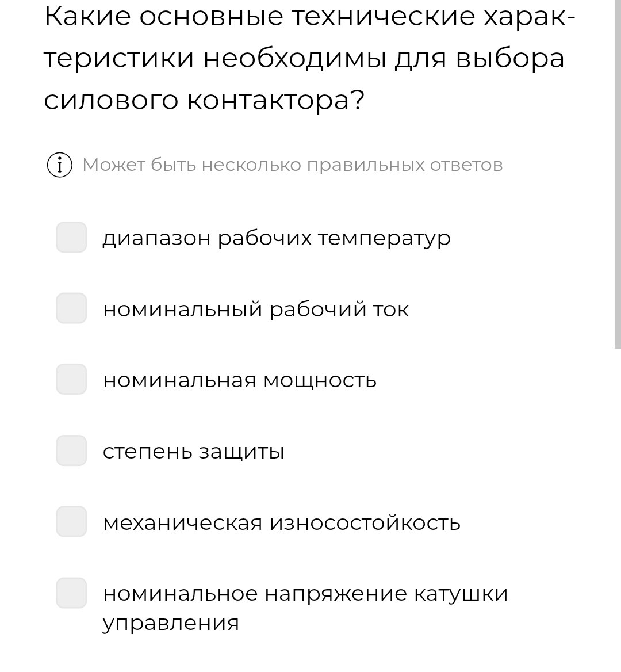Viewport: 621px width, 672px height.
Task: Click the word управления in last option
Action: (x=170, y=624)
